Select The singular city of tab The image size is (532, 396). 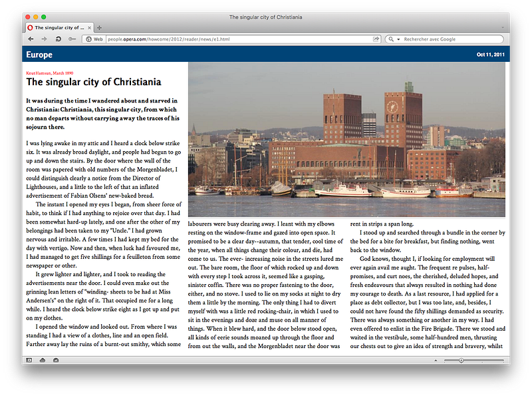[x=57, y=28]
